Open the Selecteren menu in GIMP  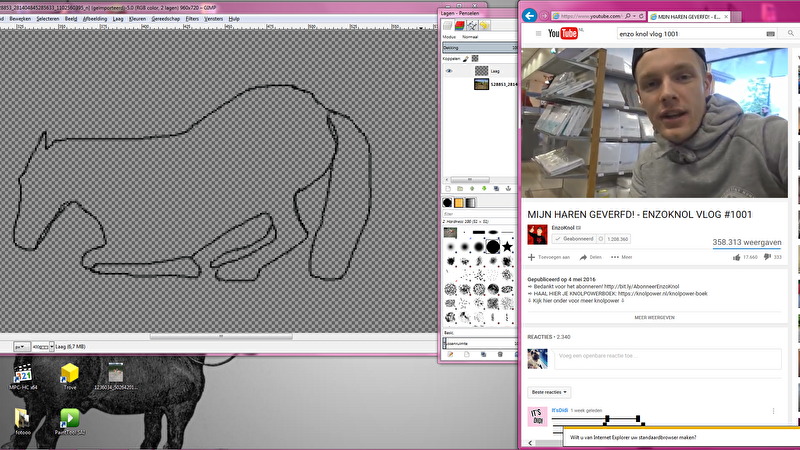47,19
